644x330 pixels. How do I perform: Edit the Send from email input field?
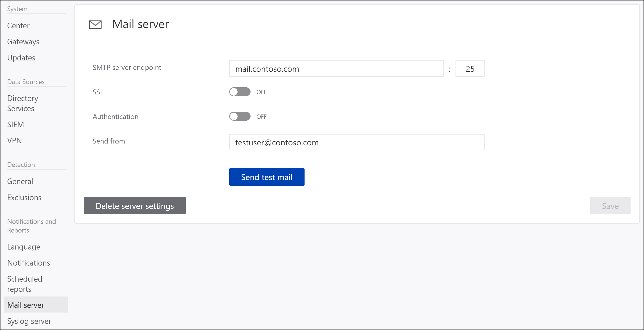(x=357, y=142)
